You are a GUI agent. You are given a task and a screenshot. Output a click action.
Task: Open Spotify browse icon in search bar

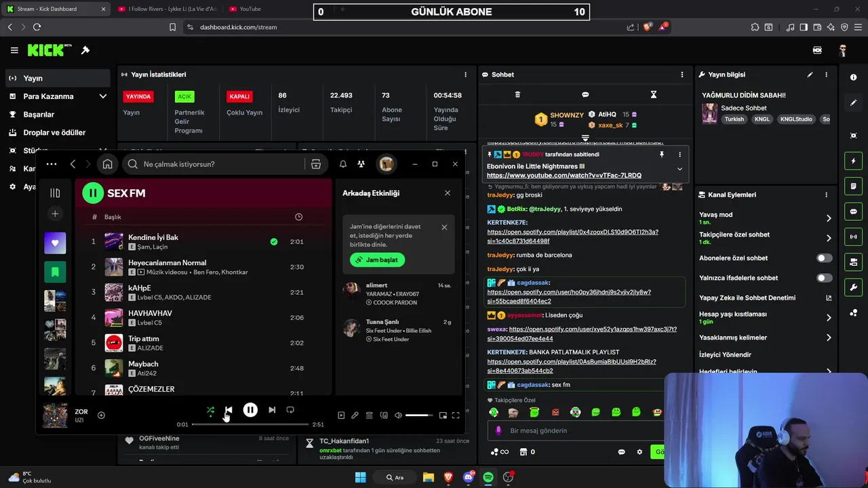(316, 164)
